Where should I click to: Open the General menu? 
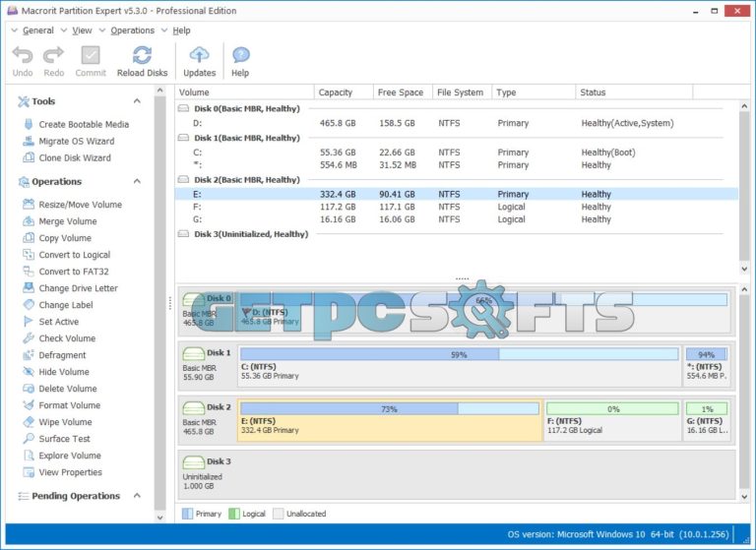click(37, 31)
